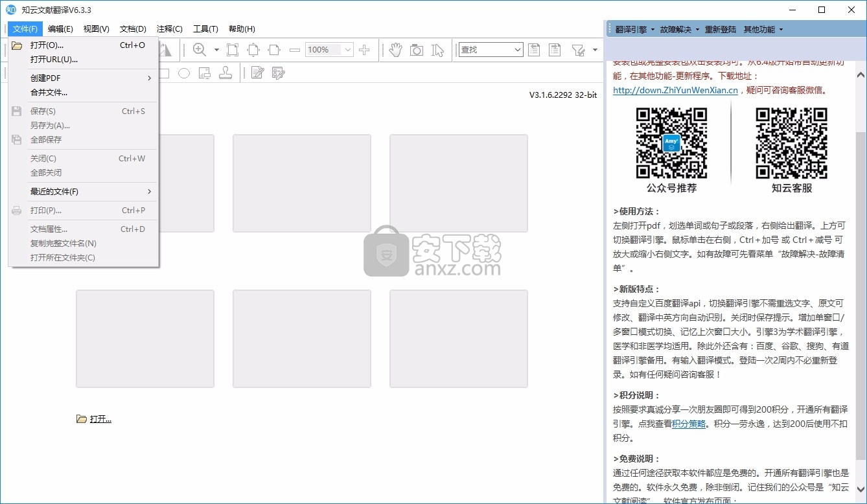Screen dimensions: 867x504
Task: Open the 积分策略 link
Action: click(x=689, y=424)
